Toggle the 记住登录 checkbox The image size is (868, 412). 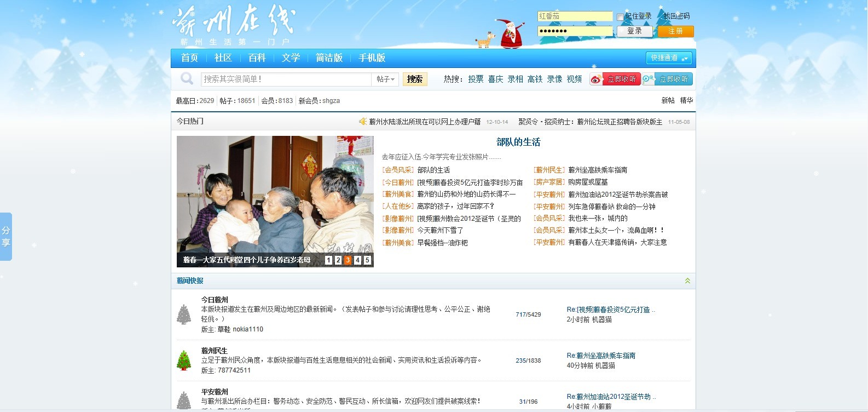(620, 17)
